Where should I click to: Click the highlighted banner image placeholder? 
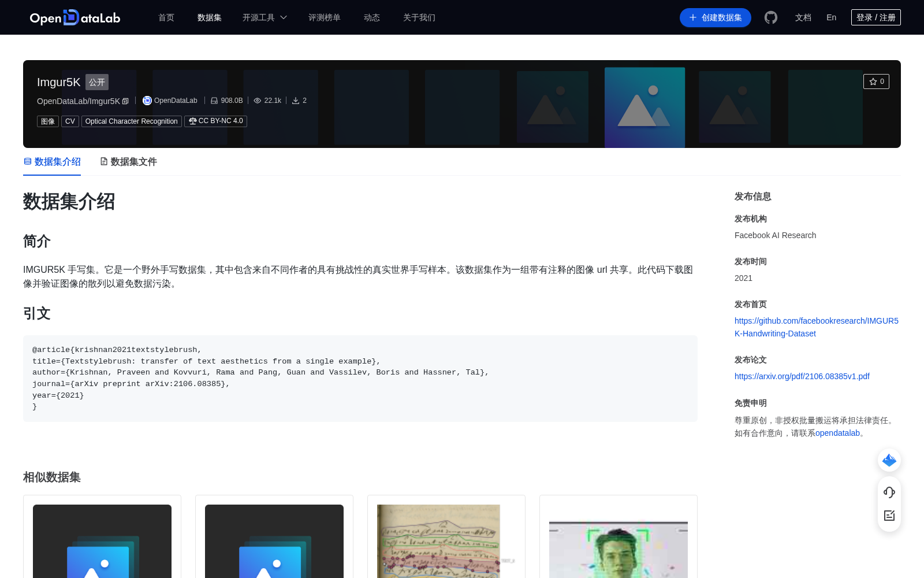(x=644, y=108)
